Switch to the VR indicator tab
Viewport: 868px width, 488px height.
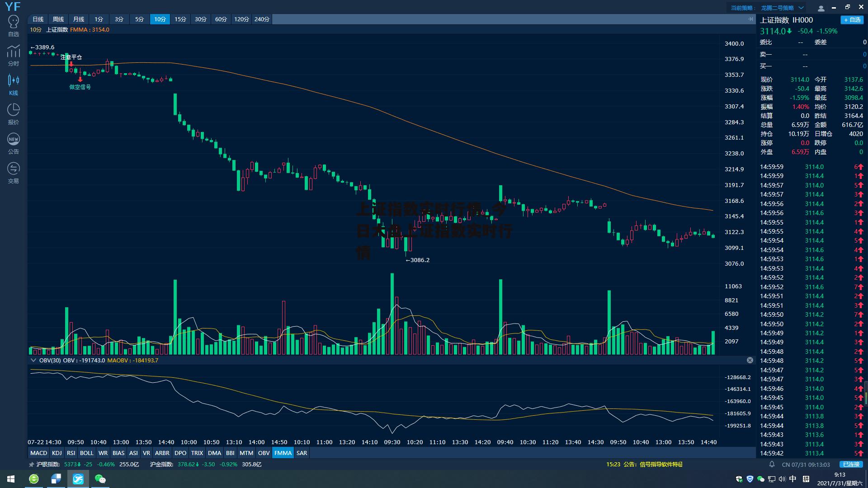click(146, 453)
